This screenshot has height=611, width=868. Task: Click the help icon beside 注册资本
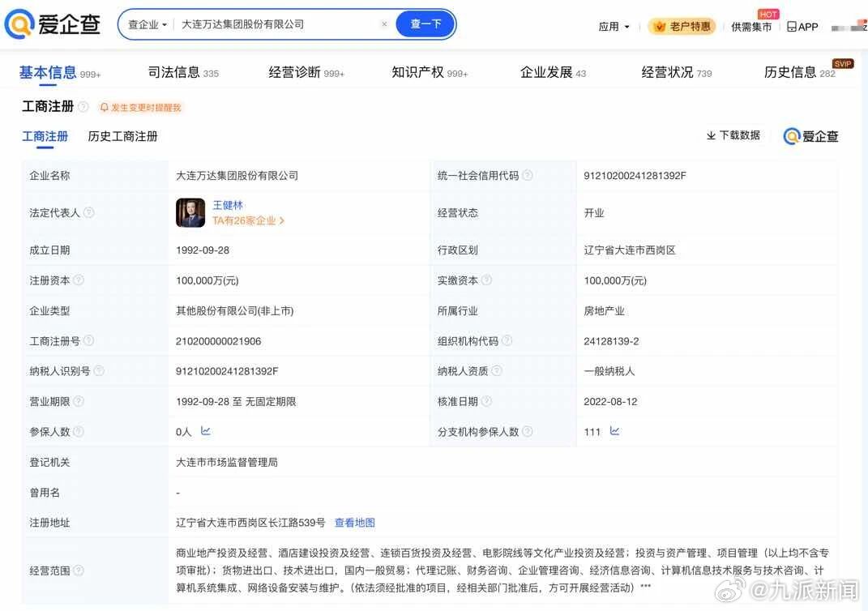click(79, 280)
